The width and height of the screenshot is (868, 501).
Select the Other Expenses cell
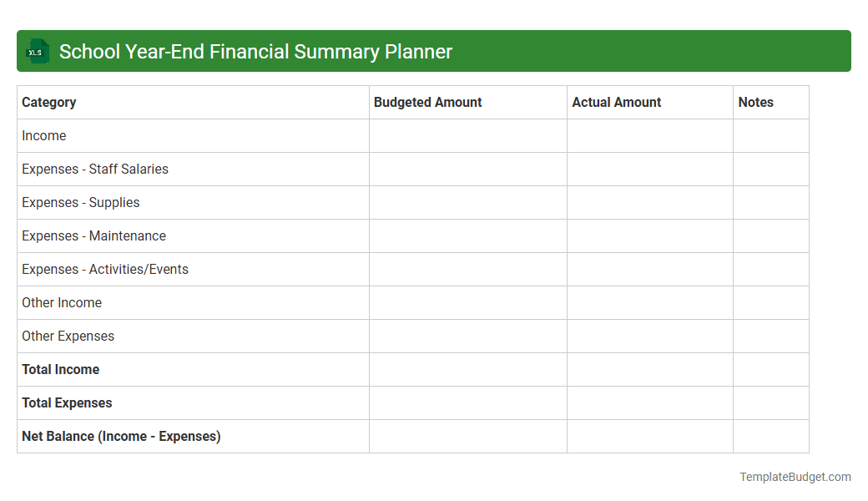tap(68, 336)
